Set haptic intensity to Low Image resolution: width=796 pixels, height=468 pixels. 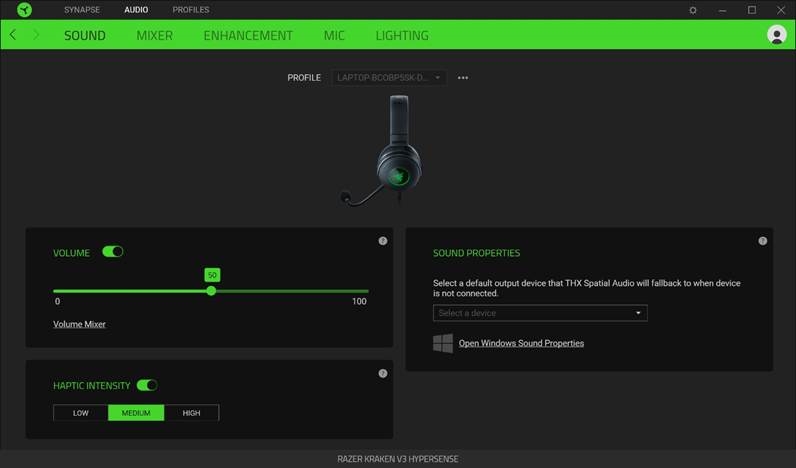81,413
